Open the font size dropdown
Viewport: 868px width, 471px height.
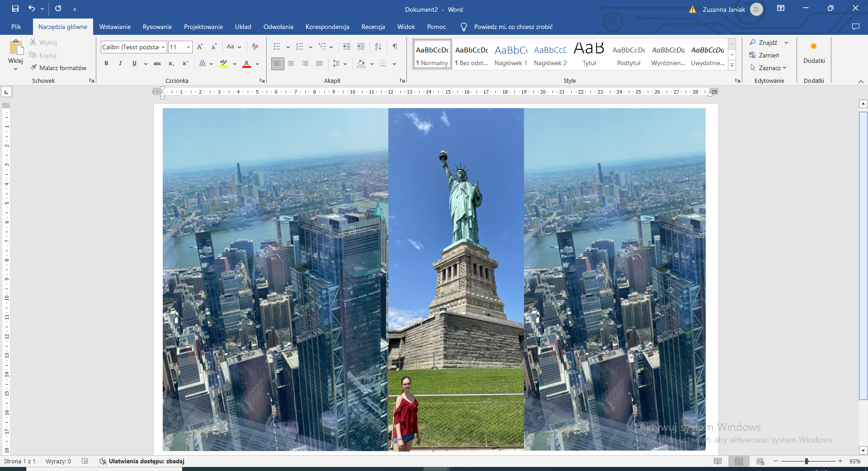point(189,47)
